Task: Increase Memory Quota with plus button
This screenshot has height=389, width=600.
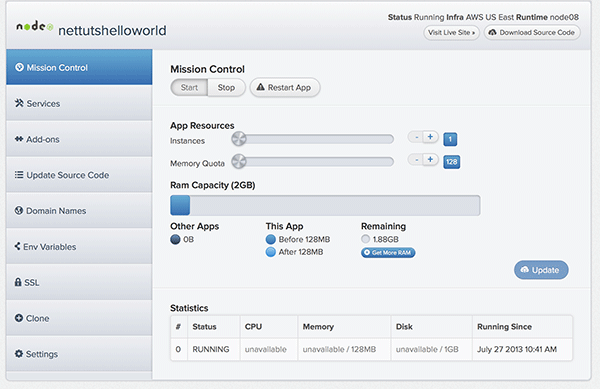Action: [430, 160]
